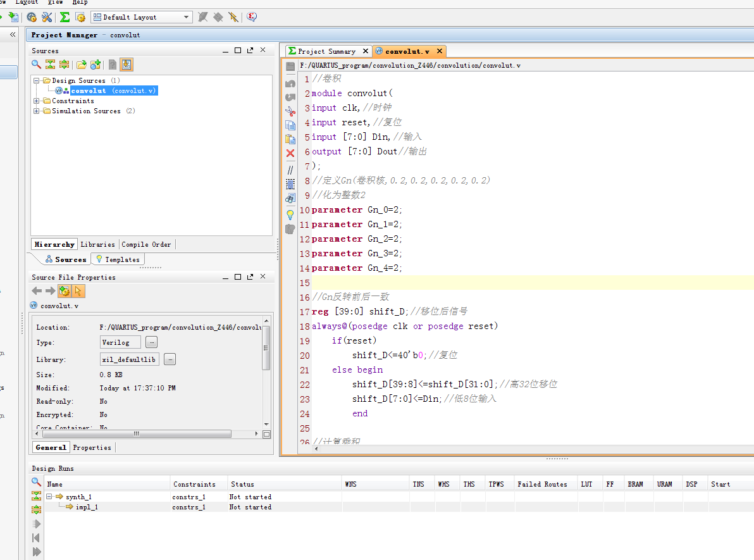Toggle the highlighted rightmost button in Sources toolbar
Screen dimensions: 754x560
point(127,65)
